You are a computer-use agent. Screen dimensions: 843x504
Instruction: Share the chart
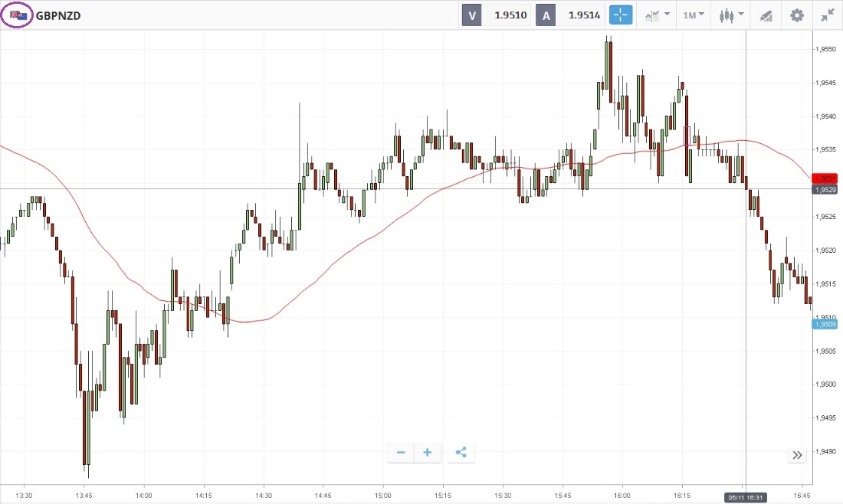461,453
